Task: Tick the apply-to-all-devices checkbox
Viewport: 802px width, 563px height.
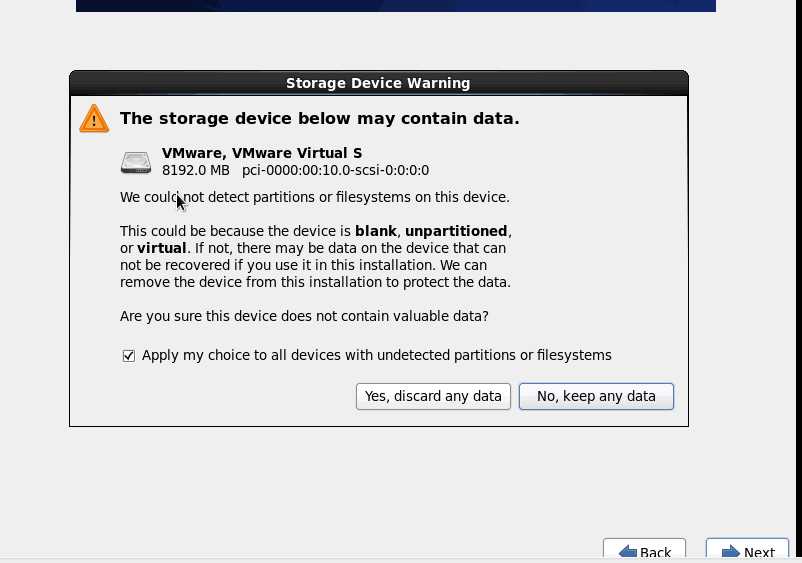Action: click(x=128, y=355)
